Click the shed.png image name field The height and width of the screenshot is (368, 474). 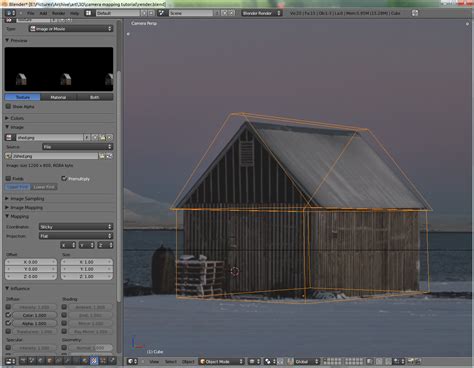[x=49, y=137]
